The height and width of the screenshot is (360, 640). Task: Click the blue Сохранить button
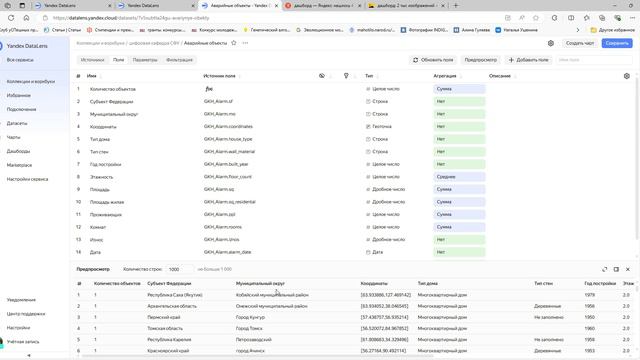(617, 43)
